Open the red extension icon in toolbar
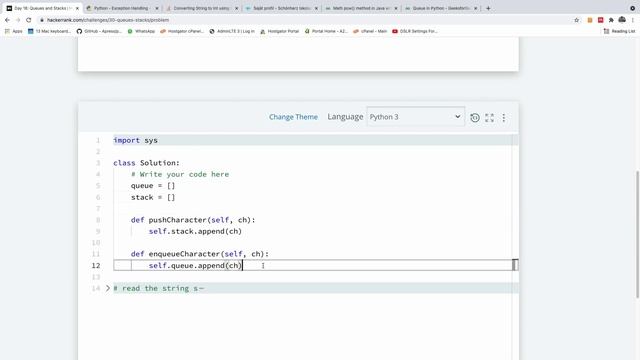640x360 pixels. (600, 20)
